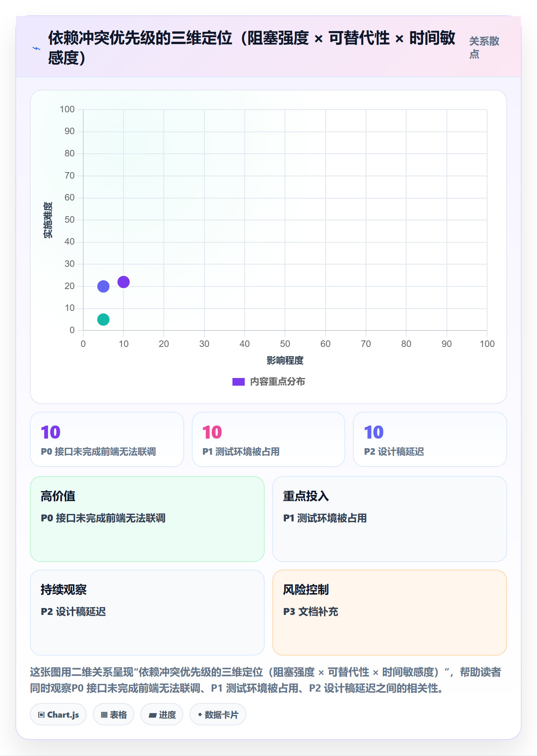Open the P0 接口未完成前端无法联调 stat card

click(x=107, y=439)
